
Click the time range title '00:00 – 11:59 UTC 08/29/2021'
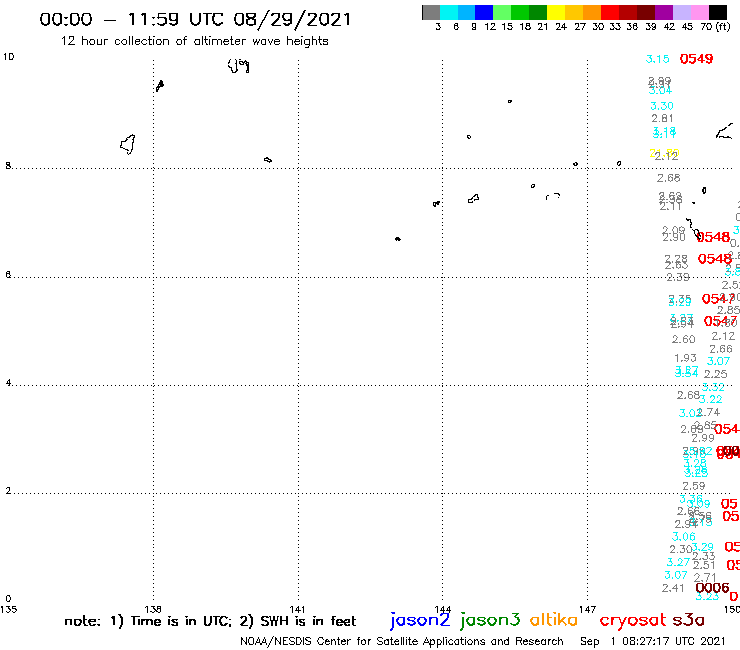click(x=195, y=19)
